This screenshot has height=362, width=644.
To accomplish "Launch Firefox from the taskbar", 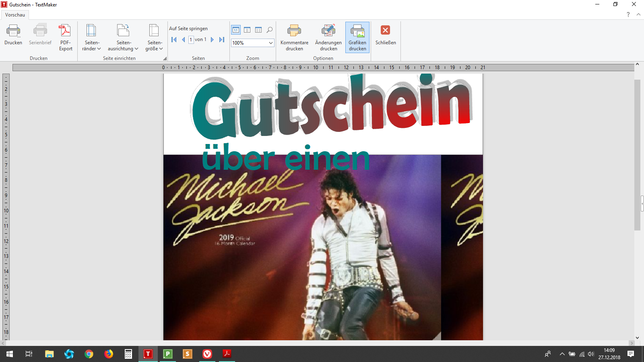I will (109, 354).
